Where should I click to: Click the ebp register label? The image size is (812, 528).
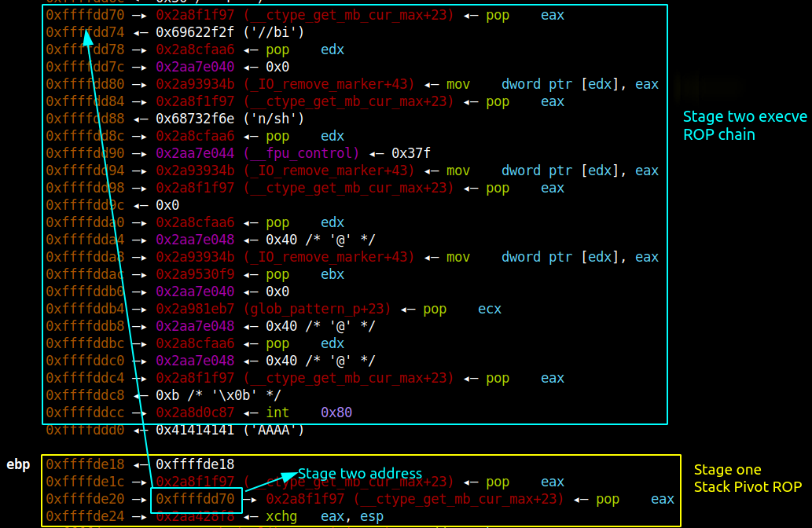pyautogui.click(x=18, y=464)
